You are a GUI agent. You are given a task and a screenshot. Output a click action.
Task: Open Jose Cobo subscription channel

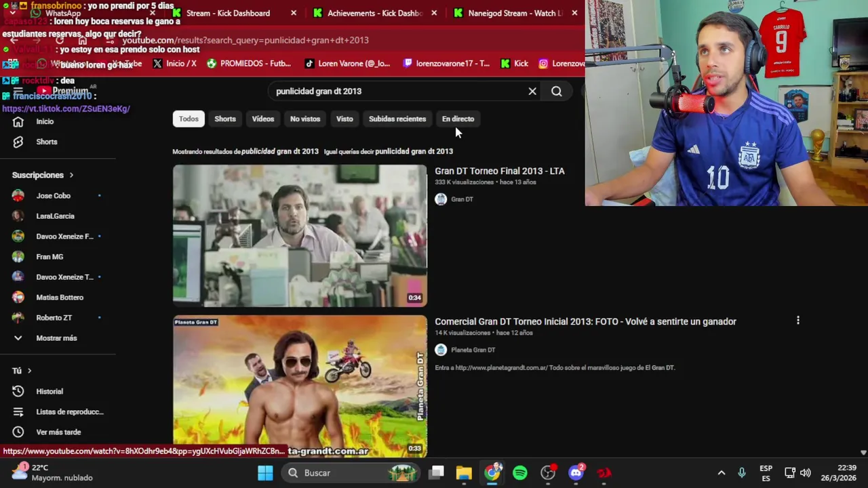click(x=53, y=195)
